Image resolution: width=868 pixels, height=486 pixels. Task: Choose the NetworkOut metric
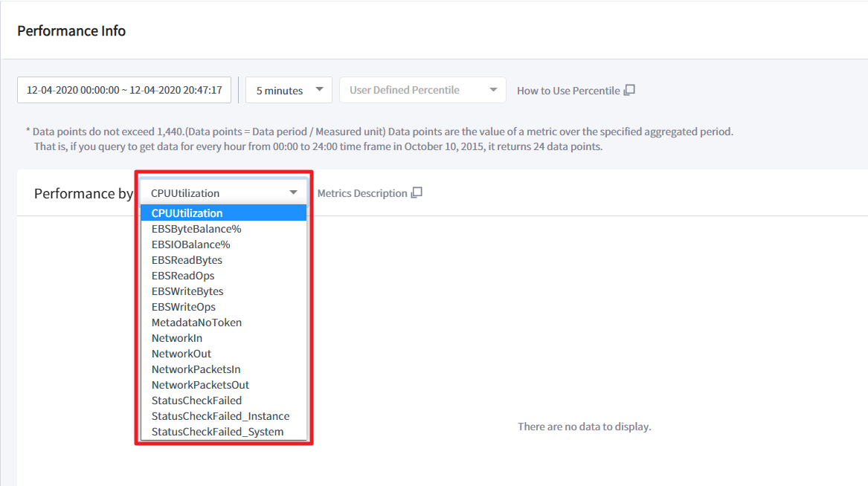[181, 354]
